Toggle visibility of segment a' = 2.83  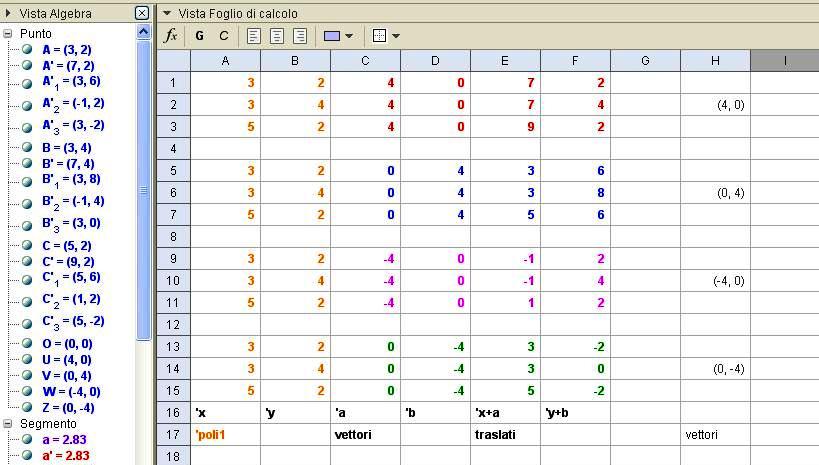pos(27,455)
